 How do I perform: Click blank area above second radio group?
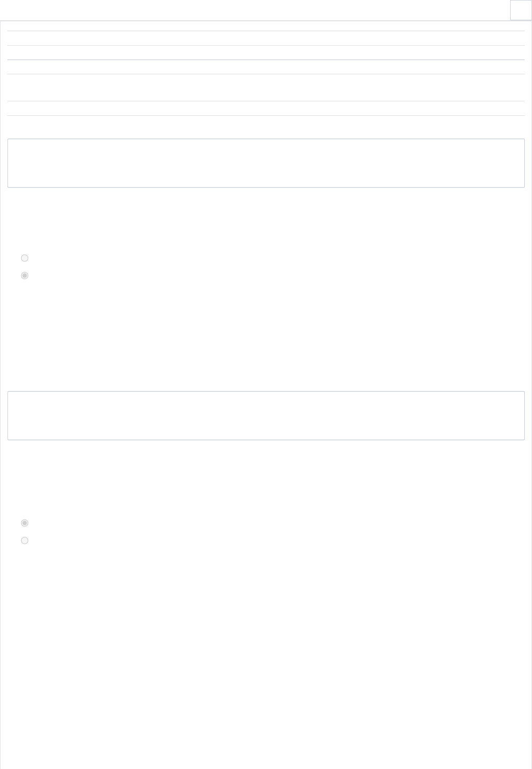pyautogui.click(x=266, y=478)
